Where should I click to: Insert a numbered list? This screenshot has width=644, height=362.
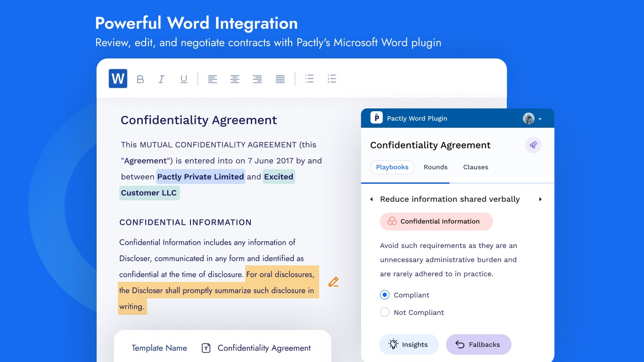332,79
